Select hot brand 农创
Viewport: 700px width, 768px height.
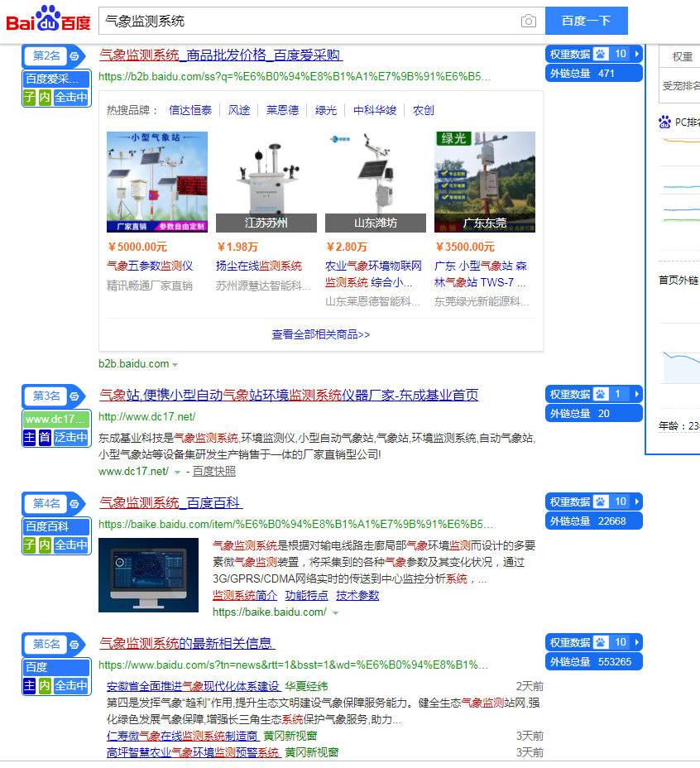click(x=424, y=110)
